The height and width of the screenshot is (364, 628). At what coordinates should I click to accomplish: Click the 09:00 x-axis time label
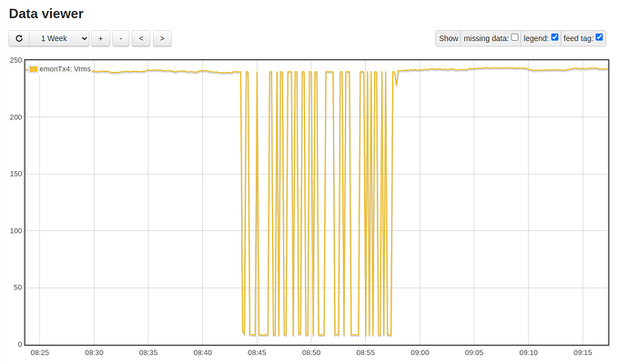click(420, 353)
